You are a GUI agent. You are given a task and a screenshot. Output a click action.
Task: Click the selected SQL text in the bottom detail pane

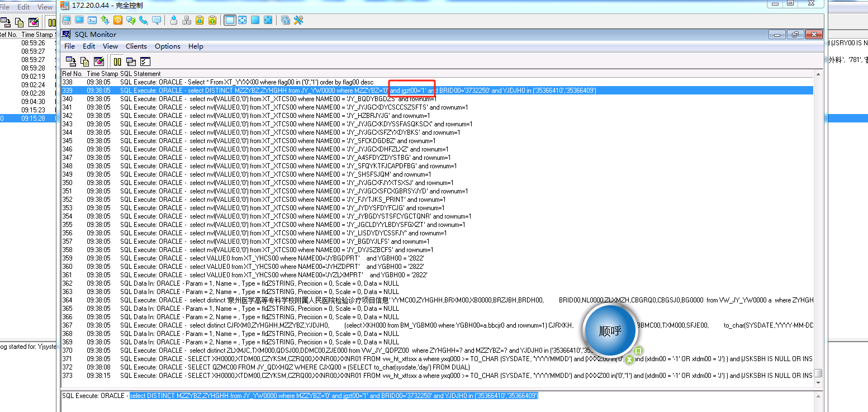(334, 396)
